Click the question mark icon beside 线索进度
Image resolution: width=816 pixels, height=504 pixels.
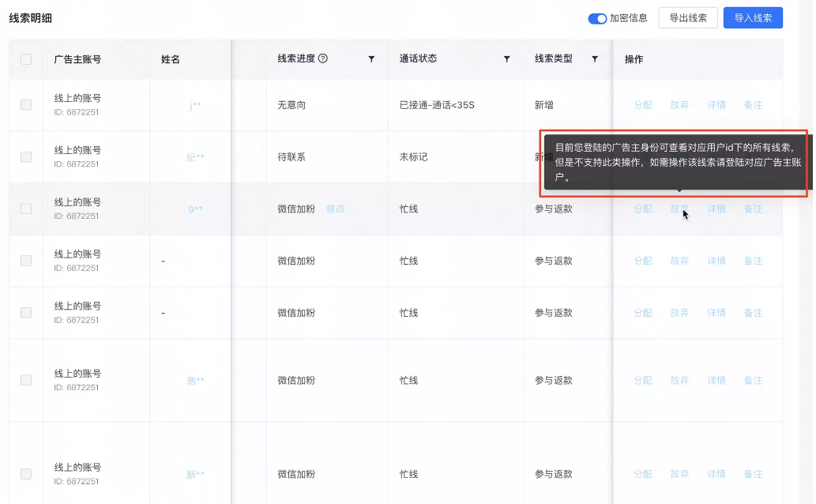(322, 59)
